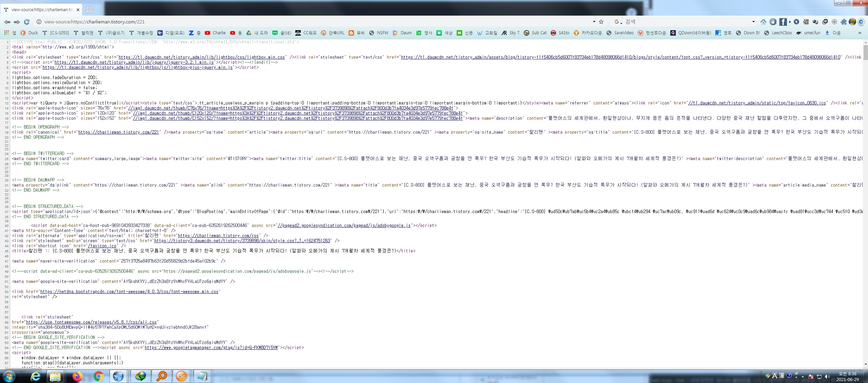Open a new tab with plus button
The image size is (868, 383).
pyautogui.click(x=90, y=9)
